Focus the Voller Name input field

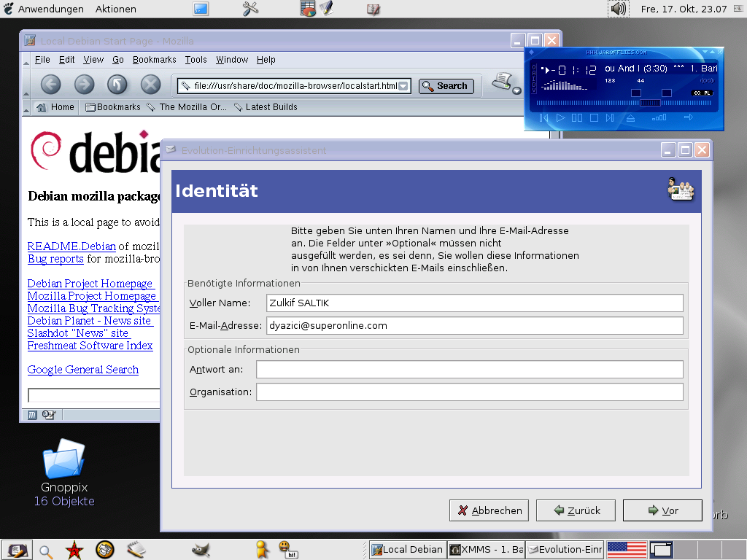[x=474, y=303]
